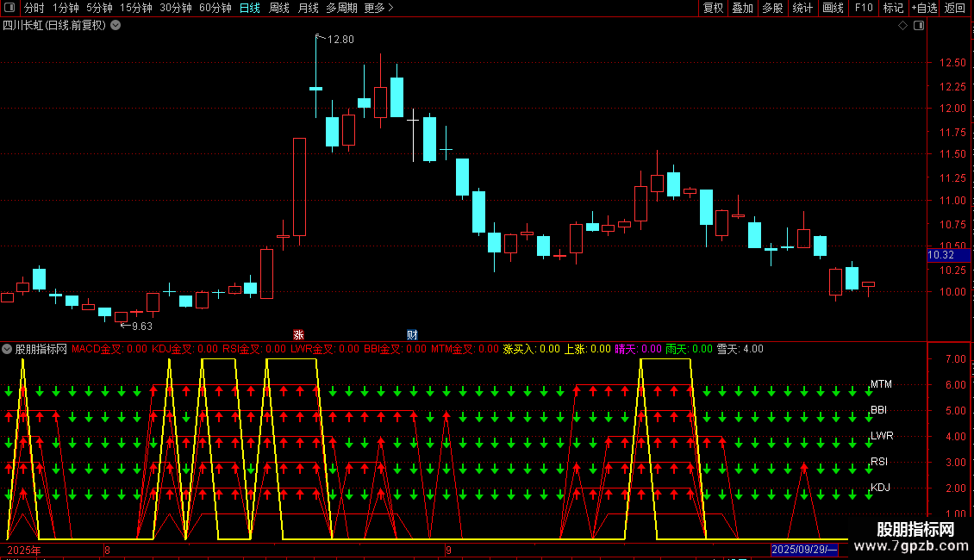The height and width of the screenshot is (560, 974).
Task: Click the 10.32 current price label
Action: click(x=948, y=255)
